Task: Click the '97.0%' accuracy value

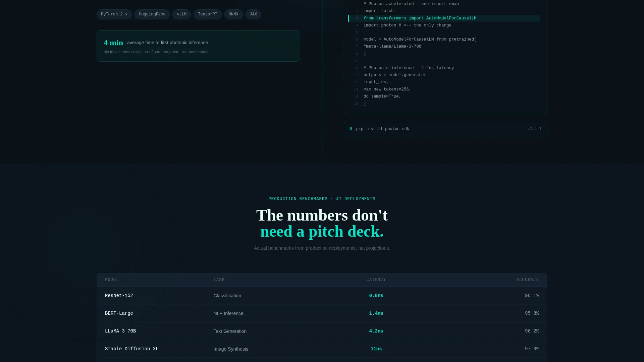Action: click(532, 349)
